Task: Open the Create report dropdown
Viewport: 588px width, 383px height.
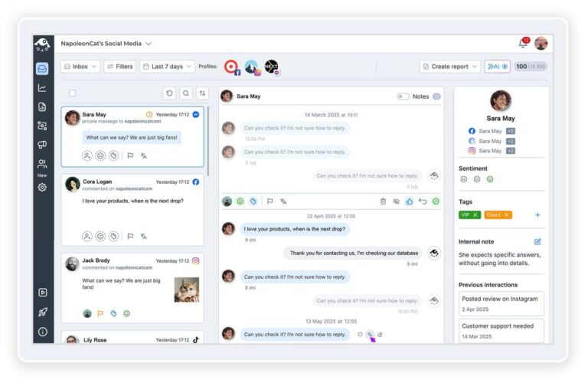Action: click(x=449, y=67)
